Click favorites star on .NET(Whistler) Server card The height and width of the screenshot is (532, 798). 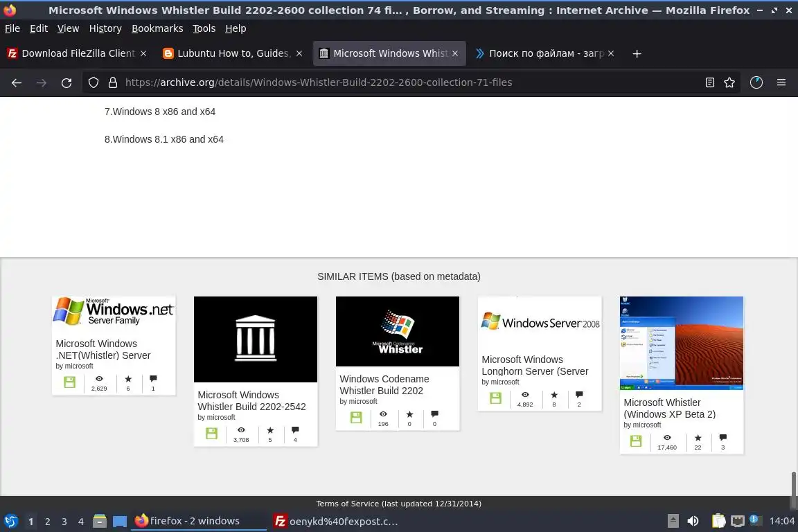click(128, 379)
